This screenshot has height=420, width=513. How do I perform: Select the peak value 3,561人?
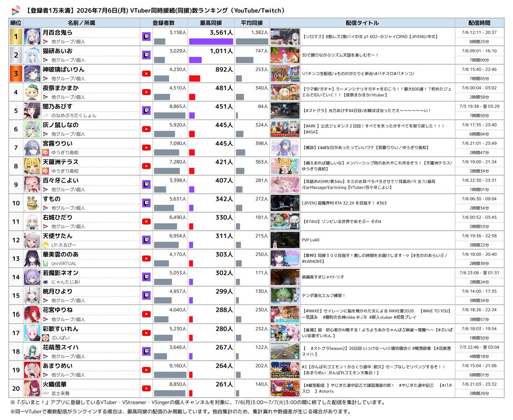(221, 32)
